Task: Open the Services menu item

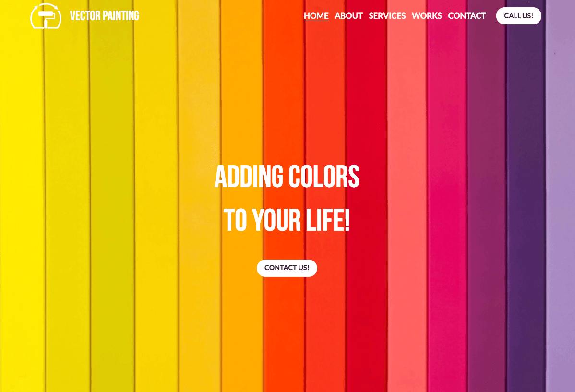Action: click(387, 16)
